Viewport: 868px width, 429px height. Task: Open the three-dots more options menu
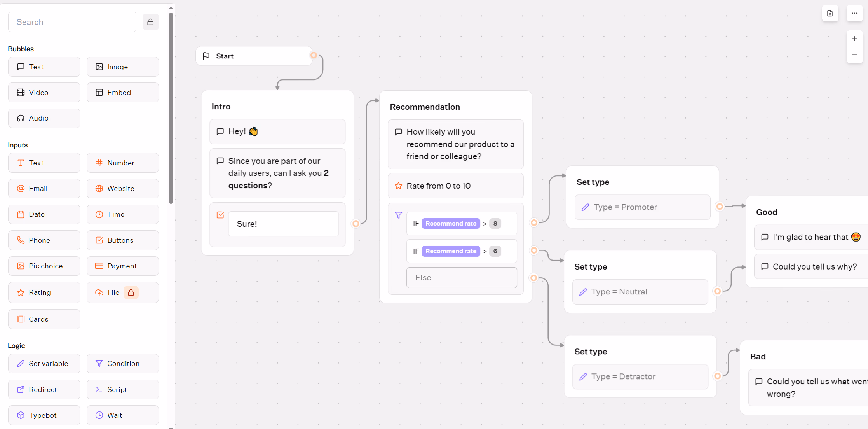(854, 13)
